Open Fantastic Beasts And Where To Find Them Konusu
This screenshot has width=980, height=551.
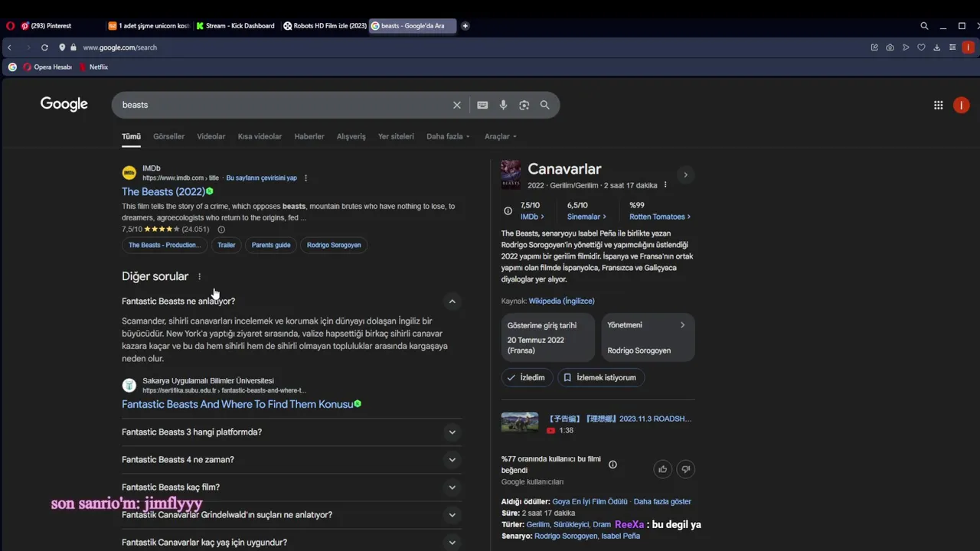pos(237,404)
